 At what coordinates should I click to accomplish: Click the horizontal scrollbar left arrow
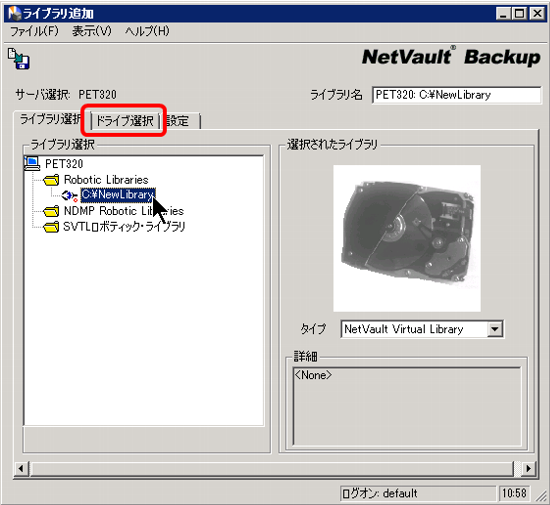21,468
